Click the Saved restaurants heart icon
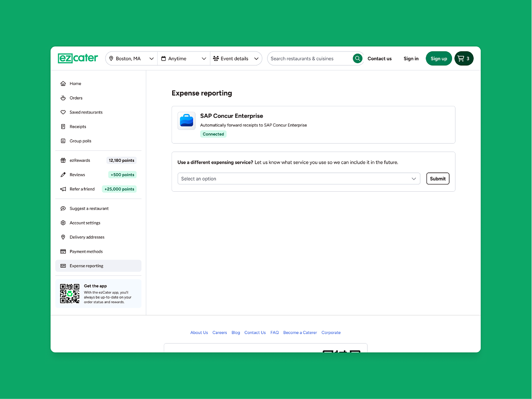Image resolution: width=532 pixels, height=399 pixels. click(x=63, y=112)
